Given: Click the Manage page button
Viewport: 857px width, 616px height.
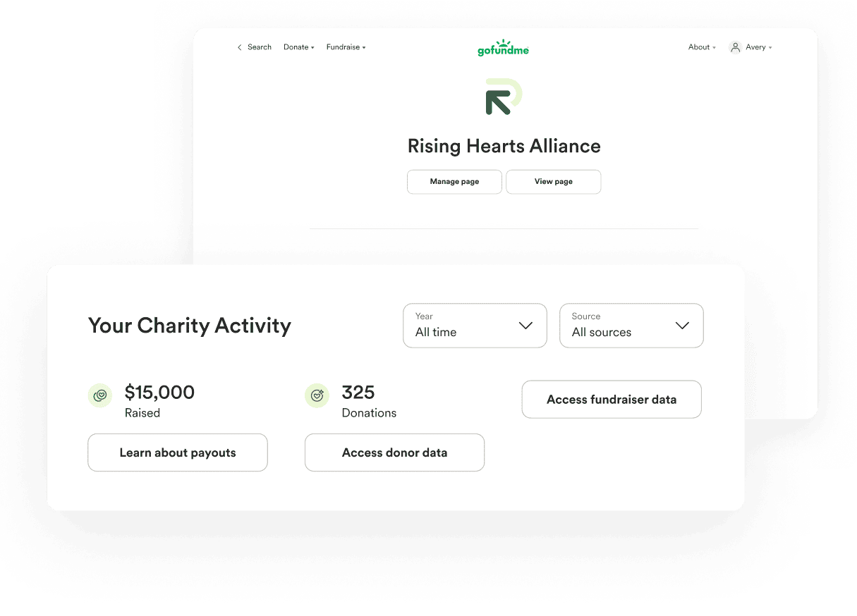Looking at the screenshot, I should click(454, 181).
